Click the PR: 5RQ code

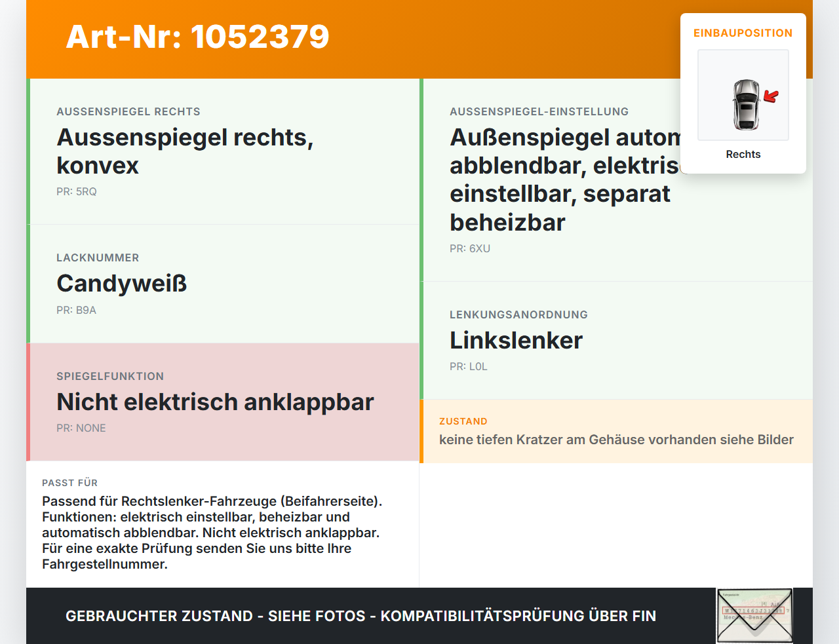point(77,191)
